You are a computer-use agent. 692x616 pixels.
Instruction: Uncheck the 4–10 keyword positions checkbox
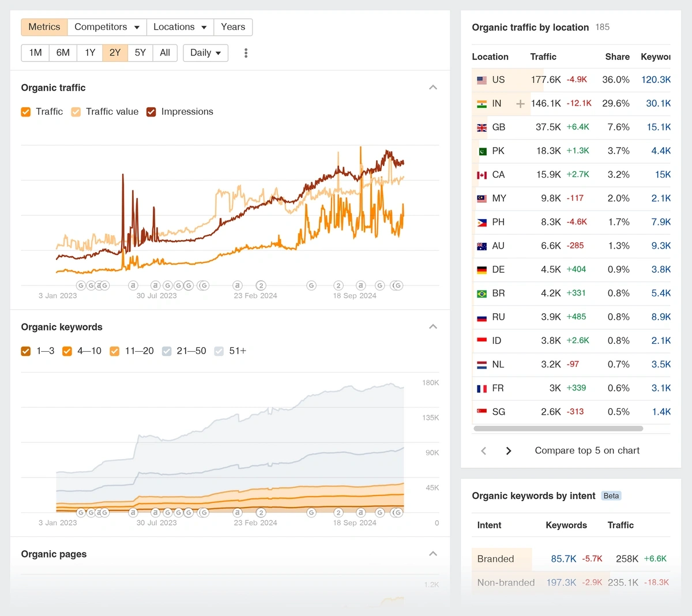click(67, 351)
